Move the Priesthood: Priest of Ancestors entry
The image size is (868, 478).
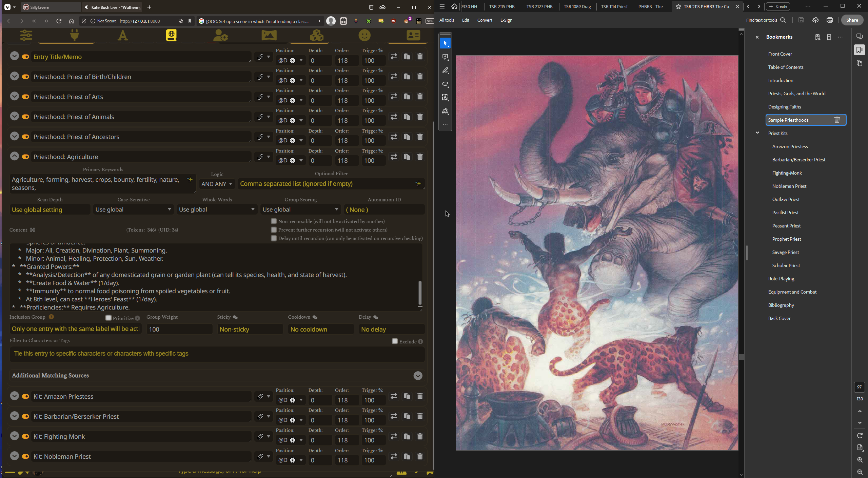394,137
